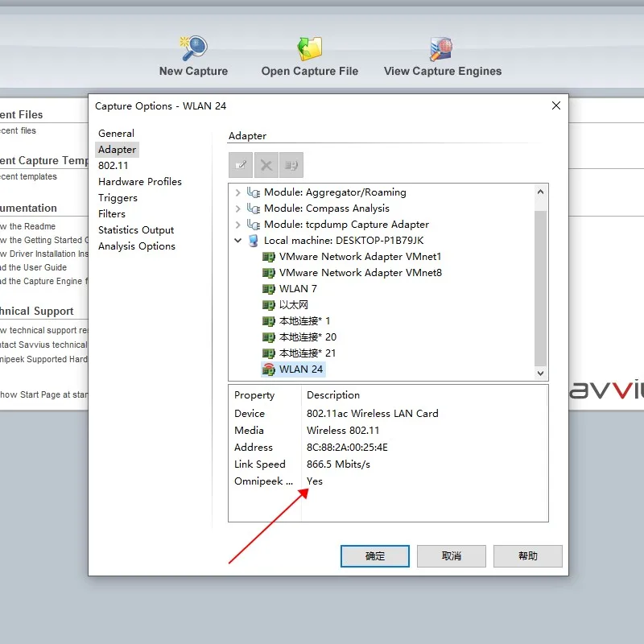Click the 以太网 adapter card icon
The height and width of the screenshot is (644, 644).
269,305
